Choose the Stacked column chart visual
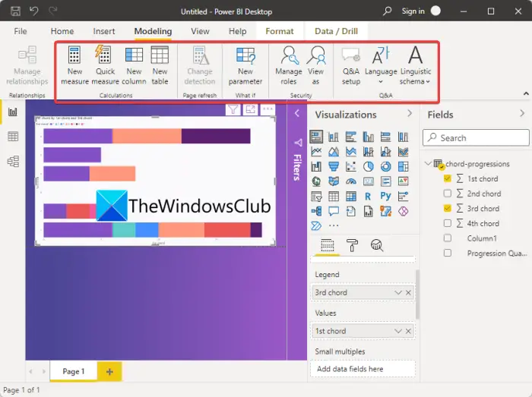Image resolution: width=532 pixels, height=397 pixels. click(334, 137)
